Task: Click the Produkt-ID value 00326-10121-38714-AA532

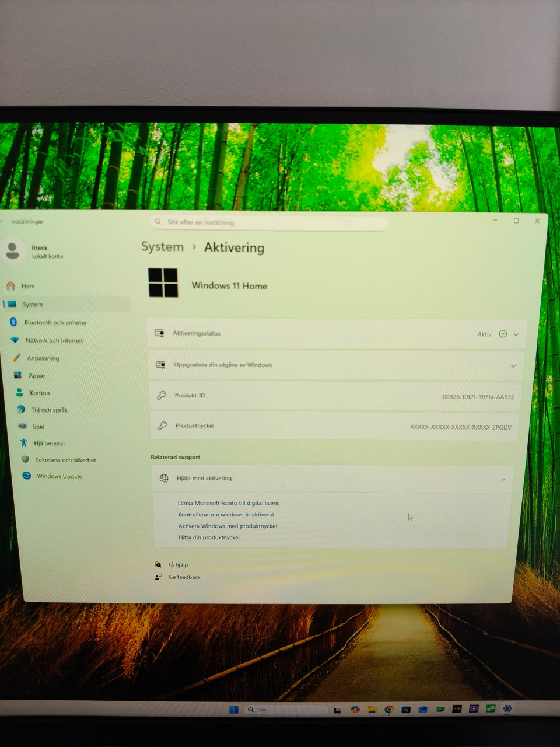Action: [x=478, y=397]
